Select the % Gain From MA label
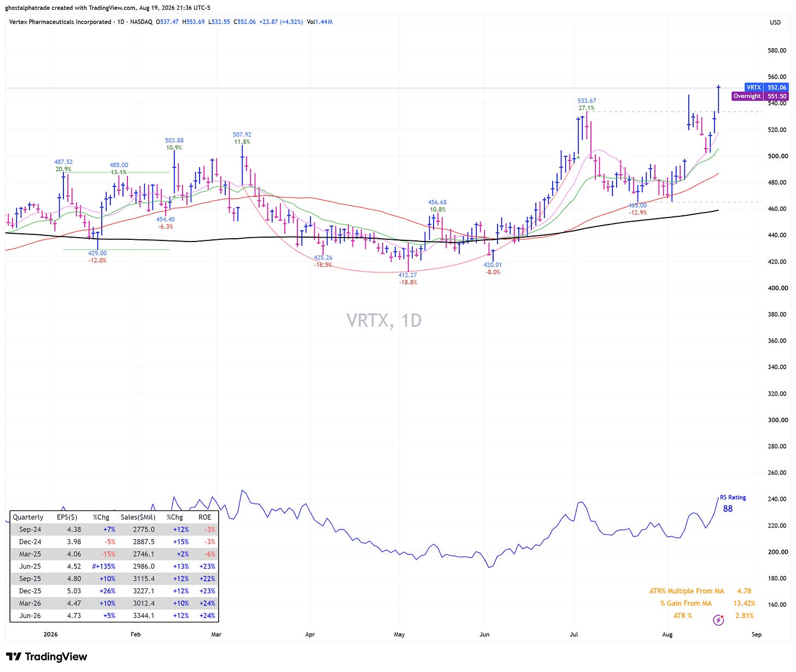Viewport: 796px width, 672px height. 686,603
